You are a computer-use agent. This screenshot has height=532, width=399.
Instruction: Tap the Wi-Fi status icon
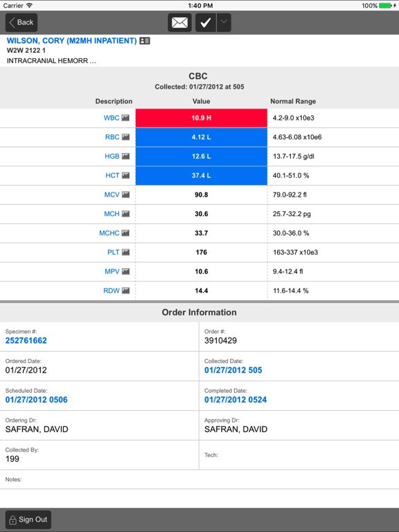pyautogui.click(x=30, y=6)
